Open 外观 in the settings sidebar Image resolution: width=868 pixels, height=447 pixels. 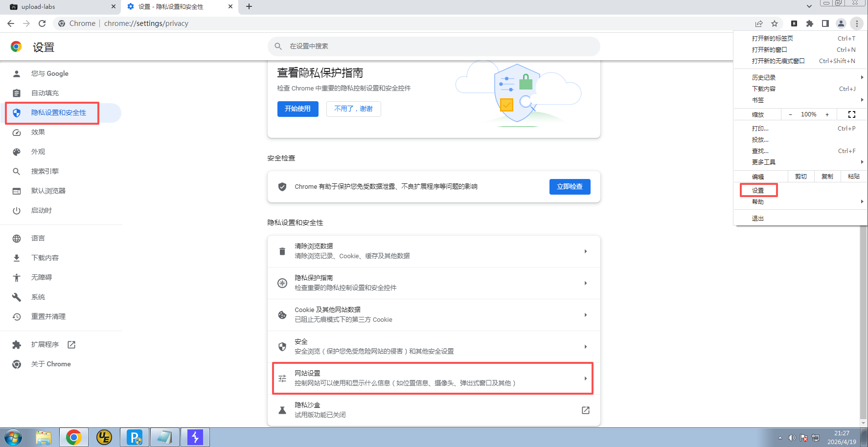click(x=38, y=152)
